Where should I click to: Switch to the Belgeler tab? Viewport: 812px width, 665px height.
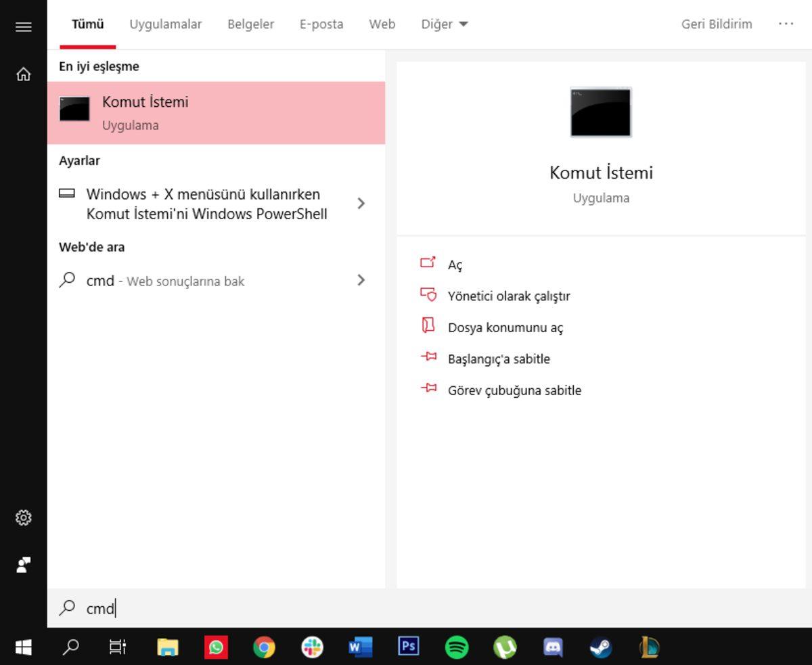(x=250, y=24)
